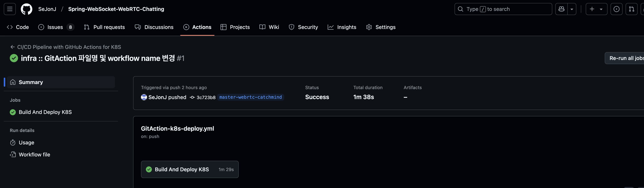Click the Settings tab gear icon
644x188 pixels.
(369, 27)
